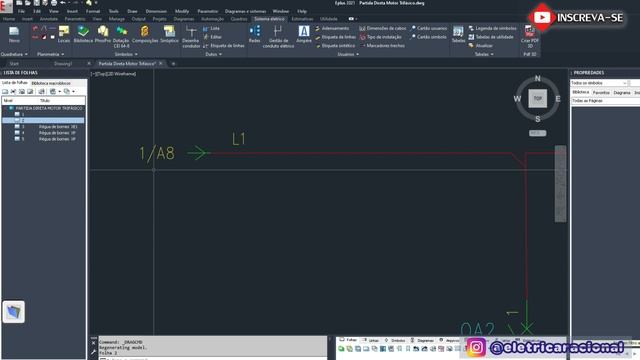Select the Desenha condutor tool
The width and height of the screenshot is (640, 360).
click(191, 37)
